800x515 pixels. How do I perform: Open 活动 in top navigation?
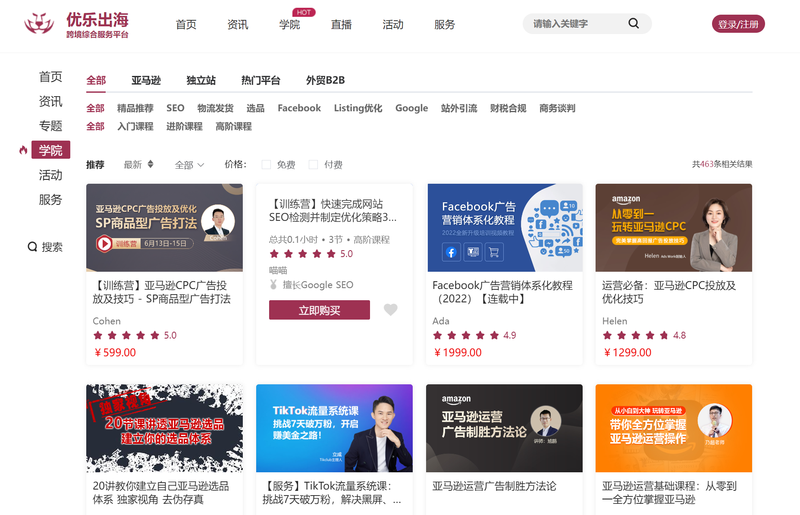tap(393, 24)
